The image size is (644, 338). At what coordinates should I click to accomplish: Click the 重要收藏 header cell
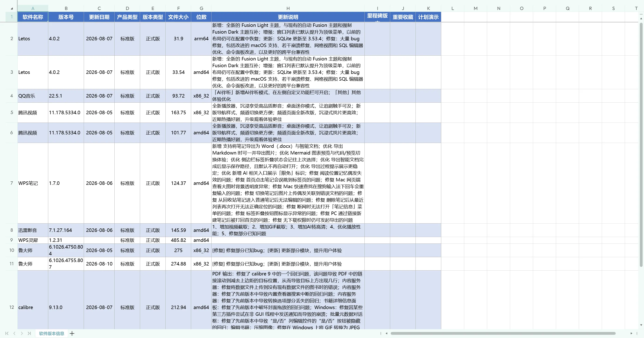click(x=403, y=17)
